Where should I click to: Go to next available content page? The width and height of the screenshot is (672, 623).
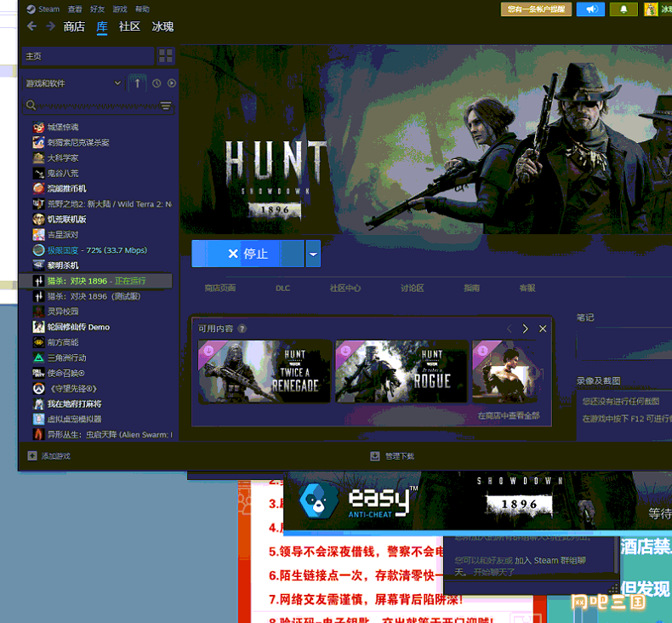point(526,329)
